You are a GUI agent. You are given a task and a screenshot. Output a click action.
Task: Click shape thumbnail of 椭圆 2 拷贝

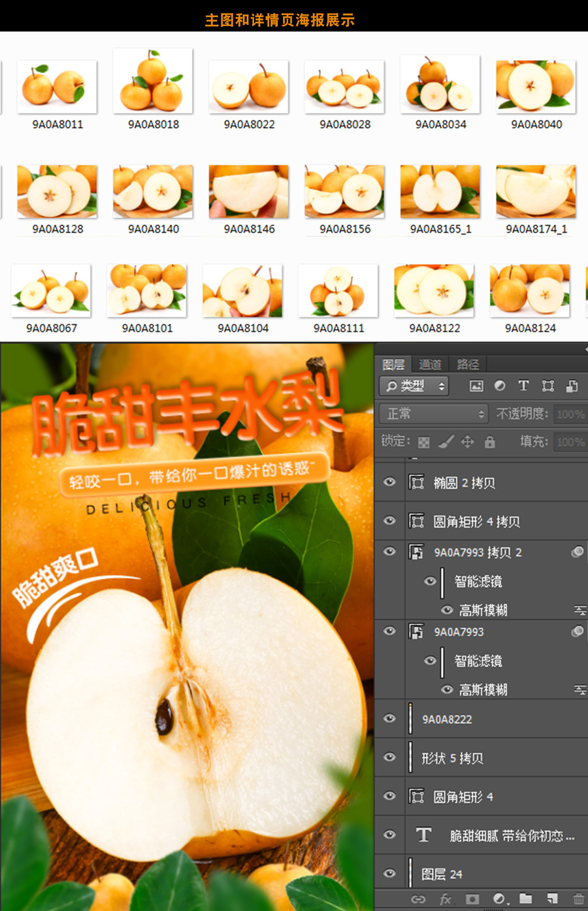click(x=416, y=482)
